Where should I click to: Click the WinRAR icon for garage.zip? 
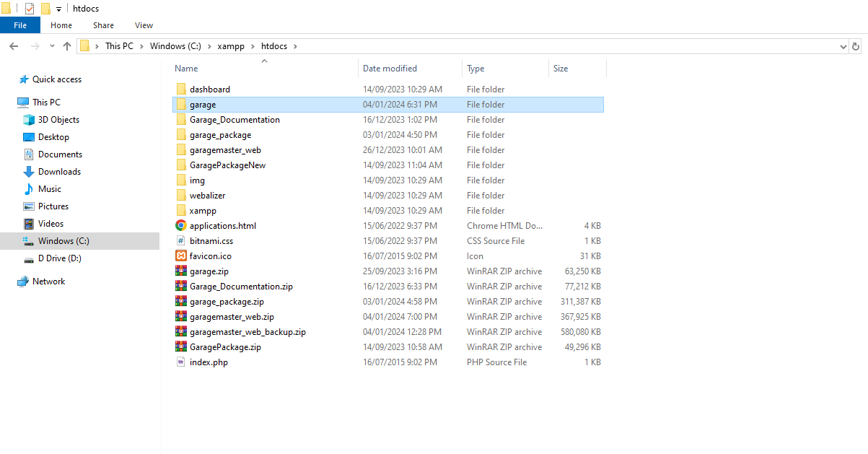(x=181, y=271)
